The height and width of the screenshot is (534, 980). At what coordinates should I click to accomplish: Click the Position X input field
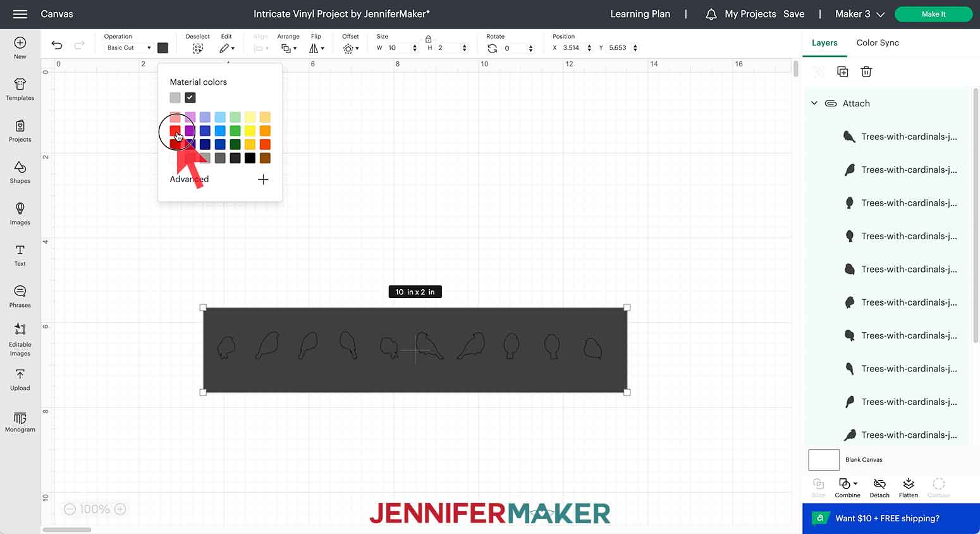click(x=573, y=48)
